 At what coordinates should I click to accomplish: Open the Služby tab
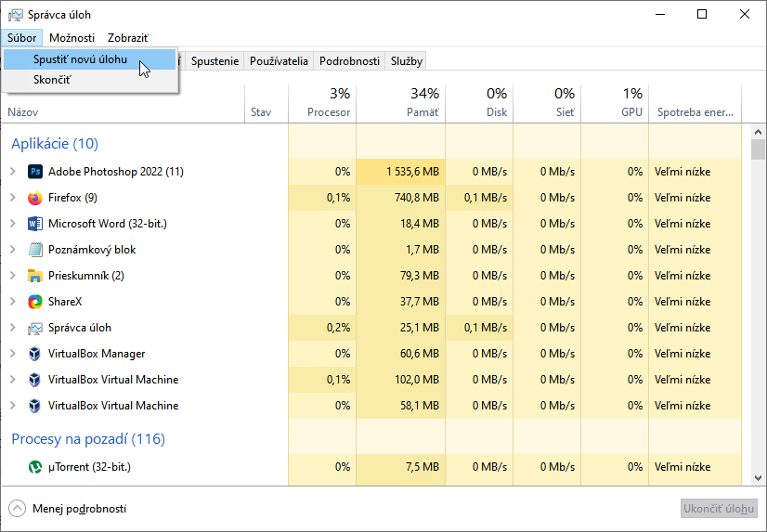pyautogui.click(x=407, y=61)
